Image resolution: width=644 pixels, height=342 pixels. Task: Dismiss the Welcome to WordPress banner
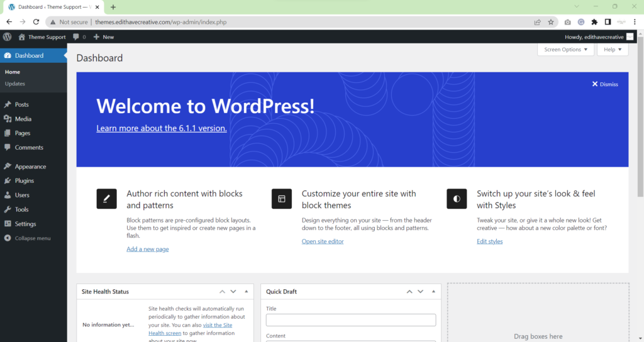[604, 84]
